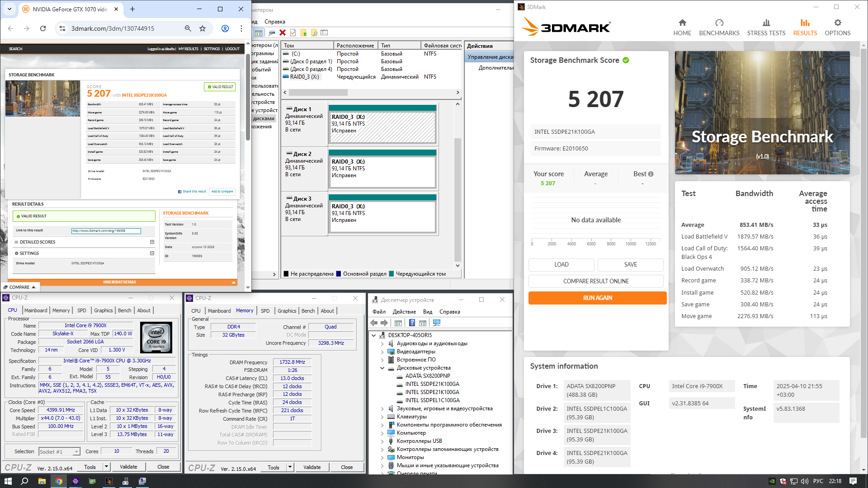Image resolution: width=868 pixels, height=488 pixels.
Task: Click the folder with green arrow icon in Disk Management
Action: click(304, 33)
